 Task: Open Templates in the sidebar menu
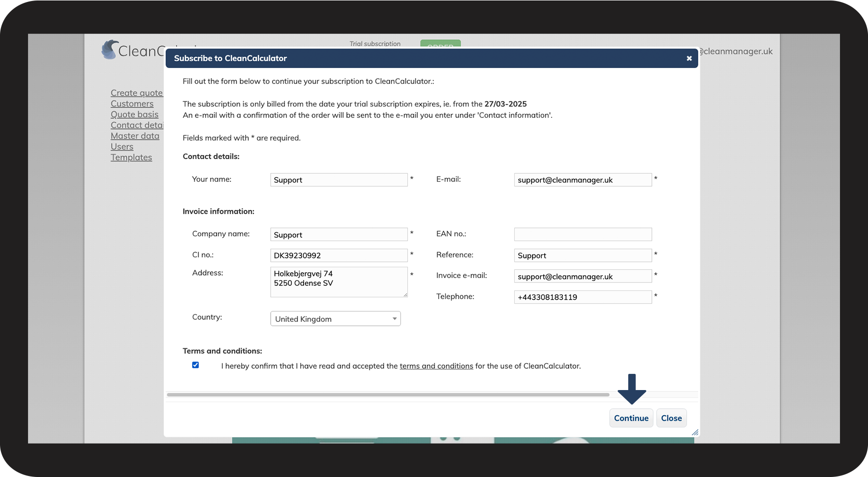click(131, 157)
